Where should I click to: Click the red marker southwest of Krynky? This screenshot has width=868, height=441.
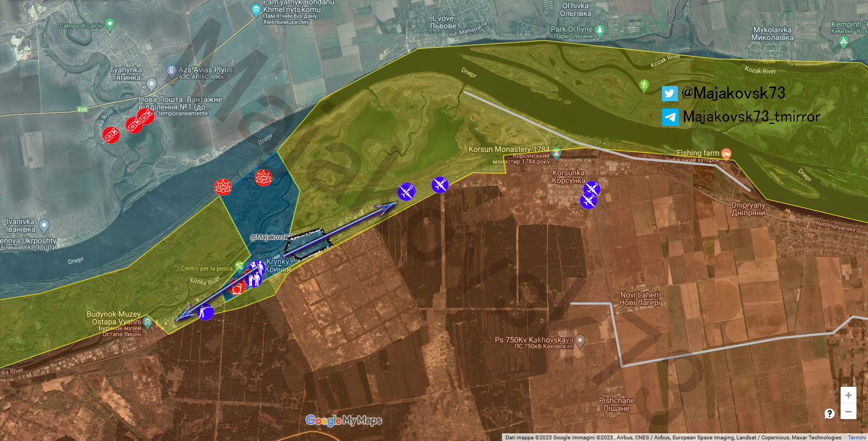(237, 287)
